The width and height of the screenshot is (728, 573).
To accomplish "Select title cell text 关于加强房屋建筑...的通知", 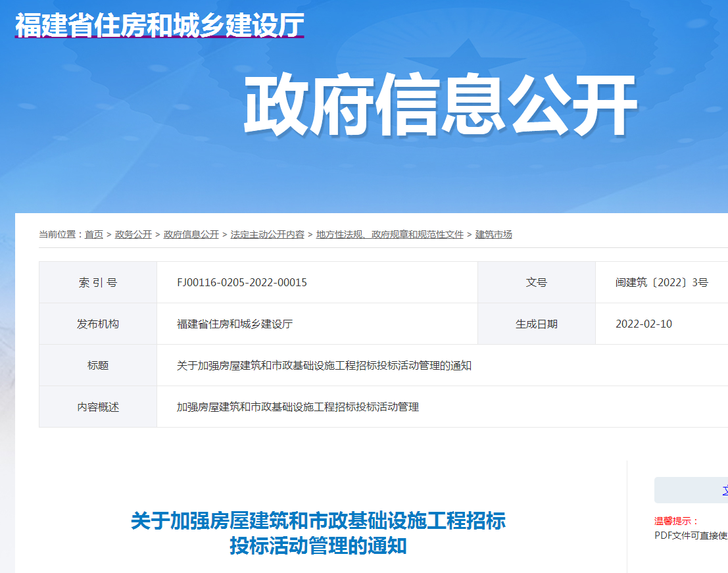I will tap(324, 365).
